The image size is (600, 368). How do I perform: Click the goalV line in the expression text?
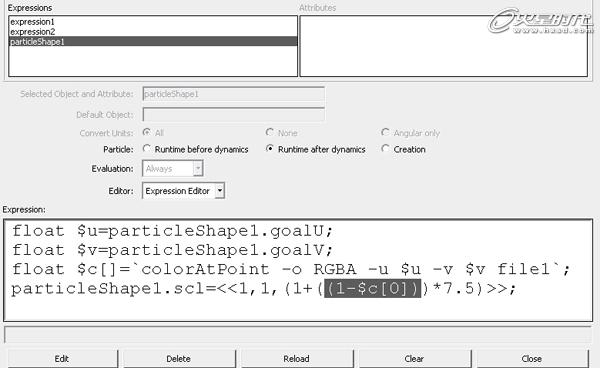tap(172, 250)
